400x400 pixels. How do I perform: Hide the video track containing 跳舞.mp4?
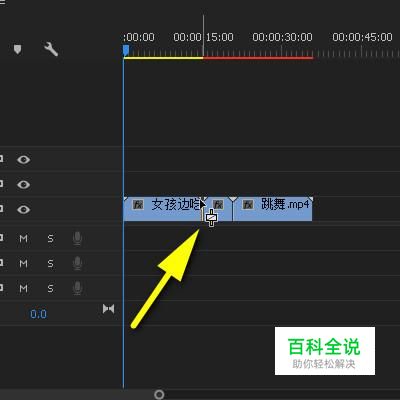click(x=23, y=210)
